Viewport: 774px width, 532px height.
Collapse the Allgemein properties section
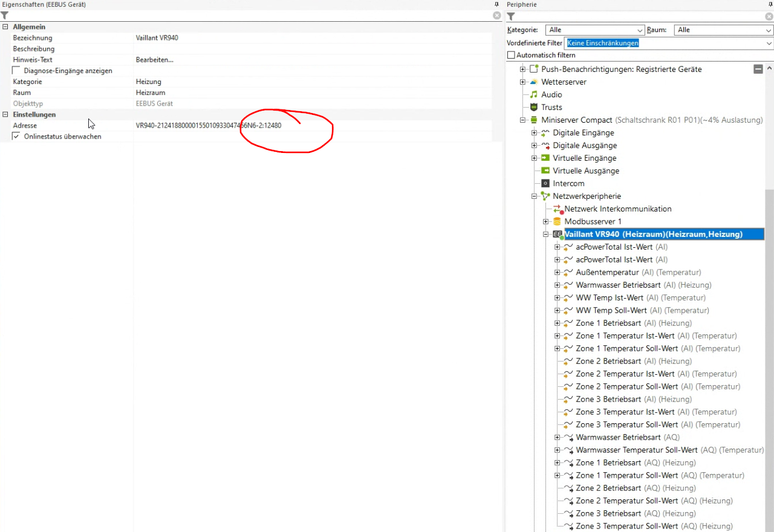tap(5, 27)
